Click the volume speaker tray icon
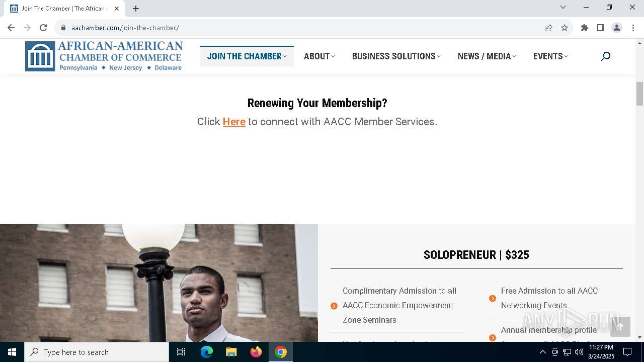 point(579,352)
